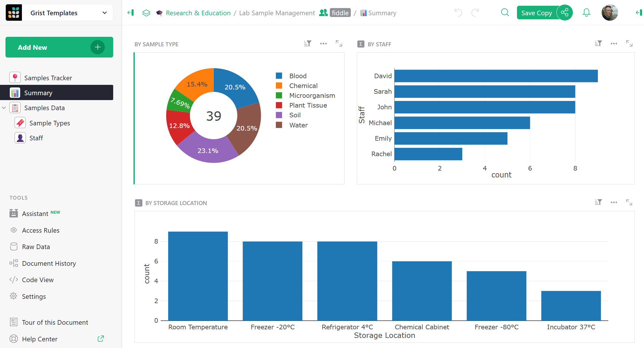644x348 pixels.
Task: Expand the BY STAFF widget to fullscreen
Action: tap(629, 44)
